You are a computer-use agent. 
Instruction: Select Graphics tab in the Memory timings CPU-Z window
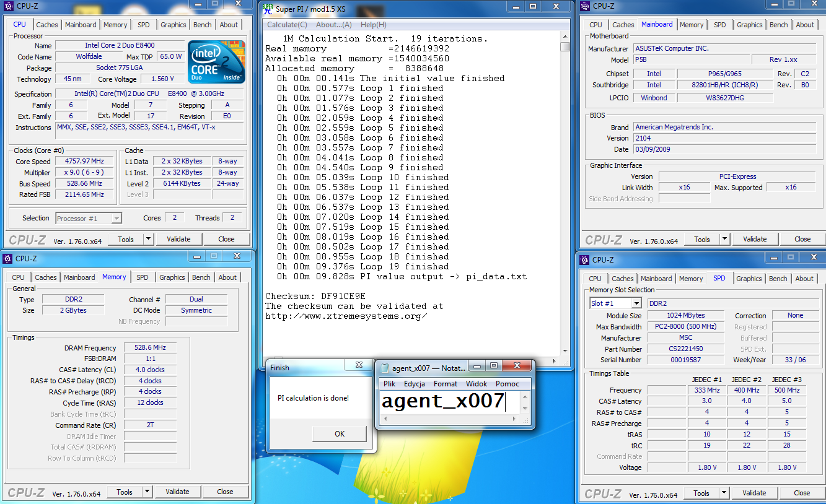click(172, 277)
